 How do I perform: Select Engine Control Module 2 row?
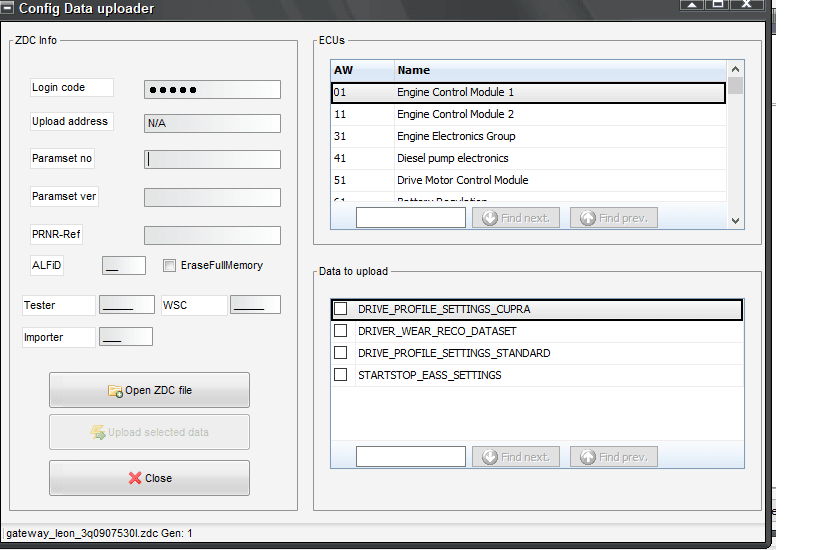pos(455,114)
